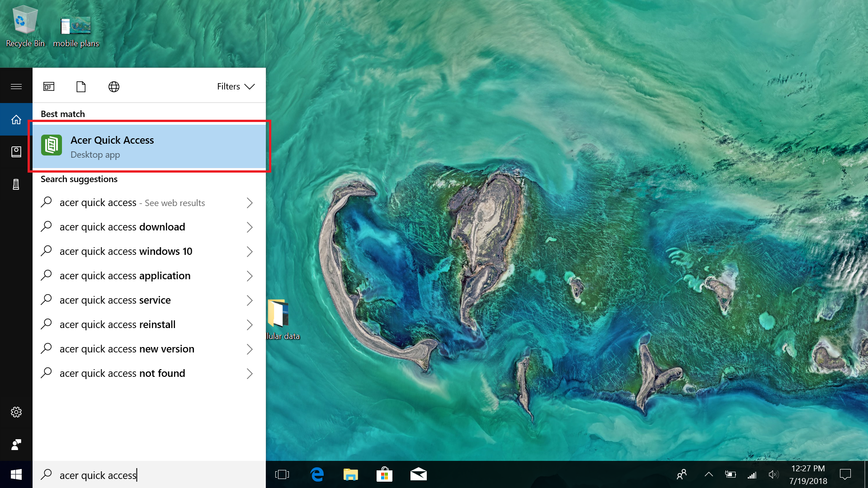Select 'acer quick access - See web results' suggestion

tap(149, 202)
